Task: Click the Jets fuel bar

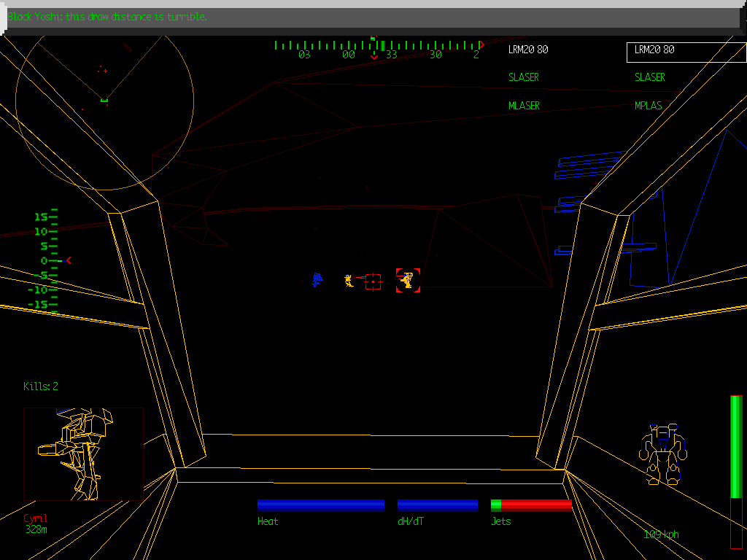Action: (x=531, y=505)
